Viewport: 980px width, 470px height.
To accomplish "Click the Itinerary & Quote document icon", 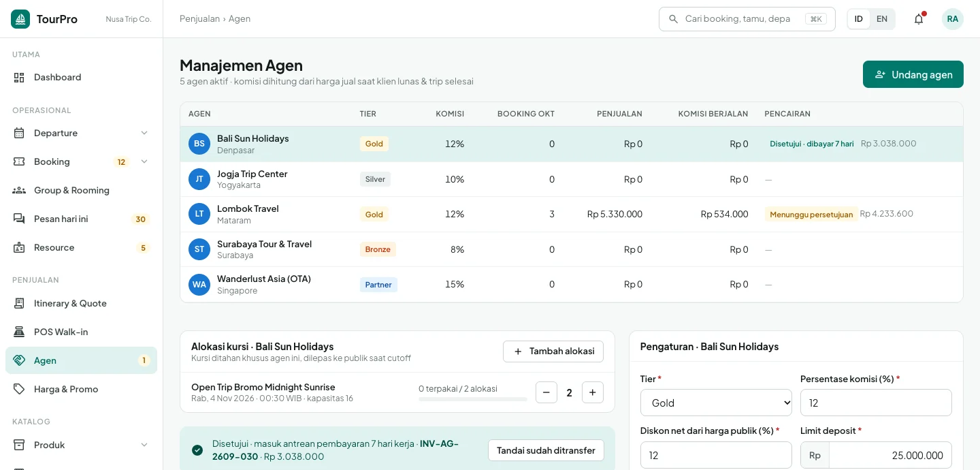I will 19,303.
